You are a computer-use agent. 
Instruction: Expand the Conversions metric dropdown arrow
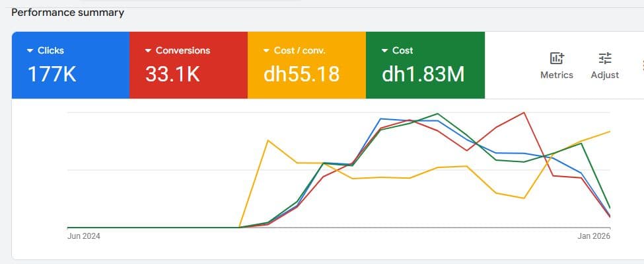tap(148, 50)
